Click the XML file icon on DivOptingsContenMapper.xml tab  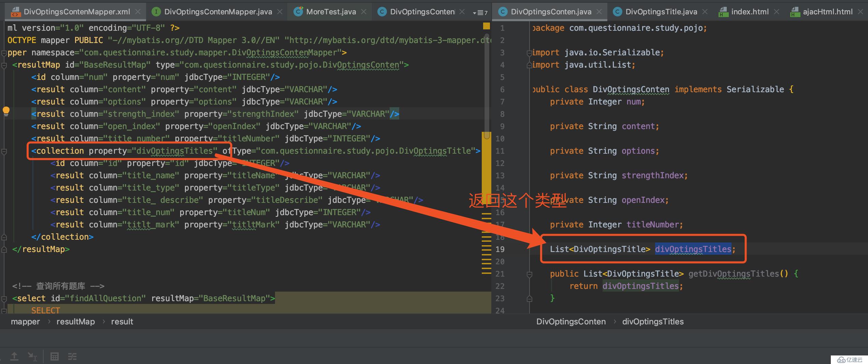[x=15, y=12]
